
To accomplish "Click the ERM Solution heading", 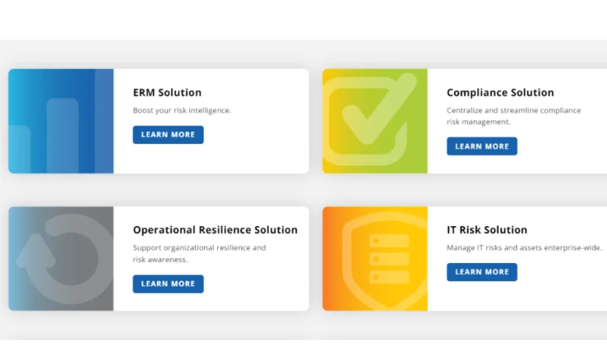I will (167, 93).
